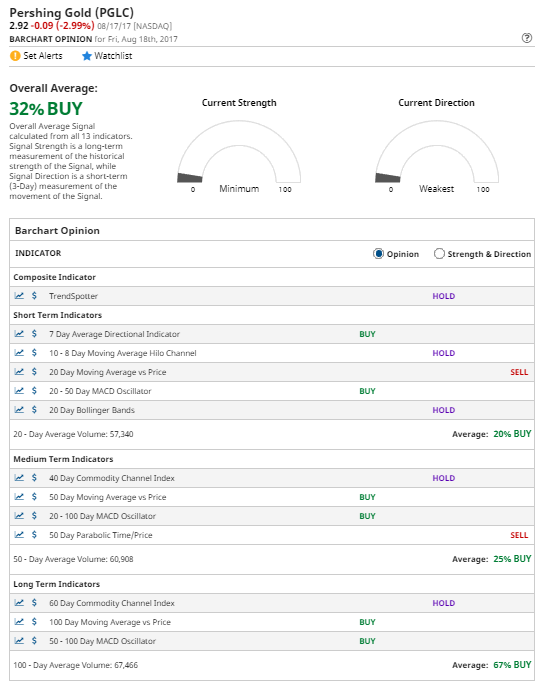Click 10 - 8 Day Moving Average Hilo Channel

[123, 353]
